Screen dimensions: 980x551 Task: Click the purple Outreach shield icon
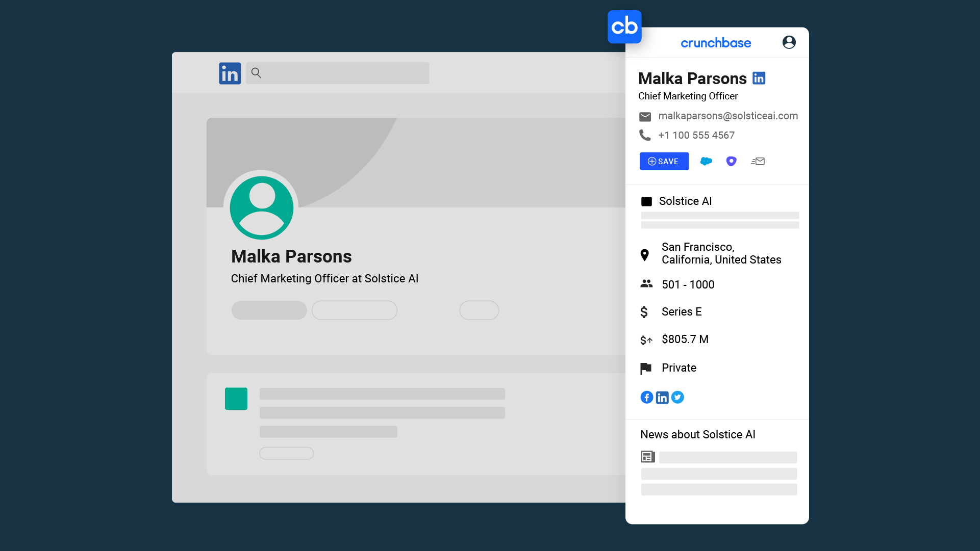[x=731, y=161]
